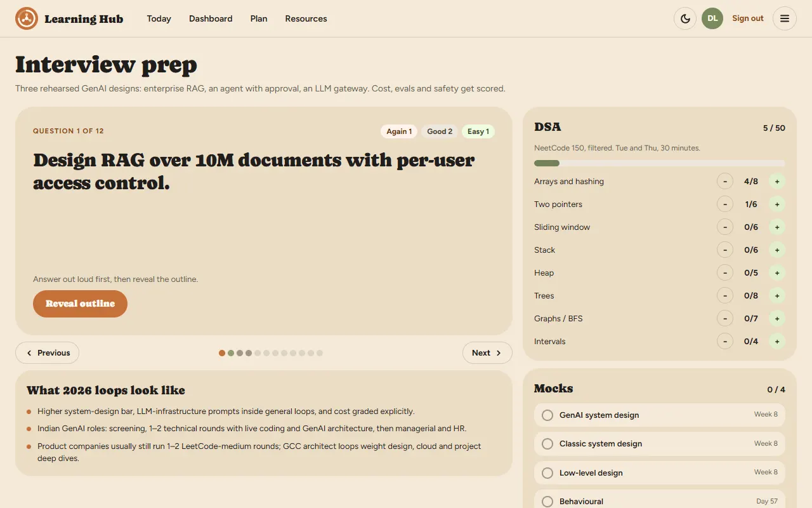Check off Behavioural mock
The height and width of the screenshot is (508, 812).
(x=547, y=502)
